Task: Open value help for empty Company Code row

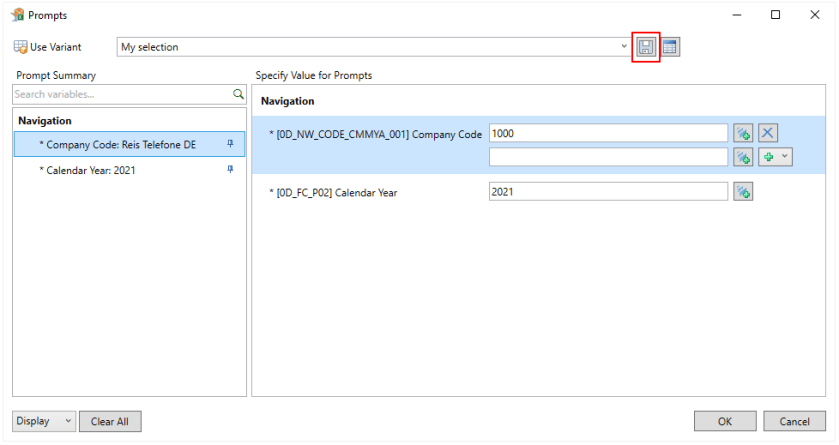Action: click(x=742, y=157)
